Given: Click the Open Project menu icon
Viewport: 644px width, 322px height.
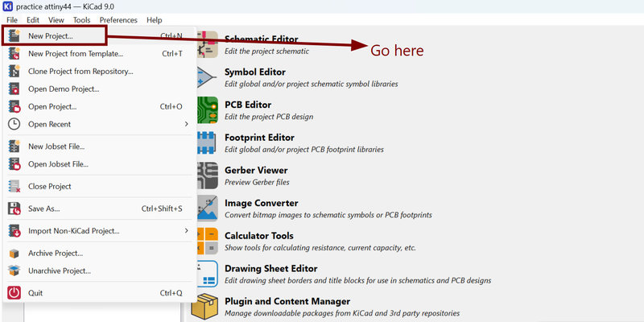Looking at the screenshot, I should (14, 106).
